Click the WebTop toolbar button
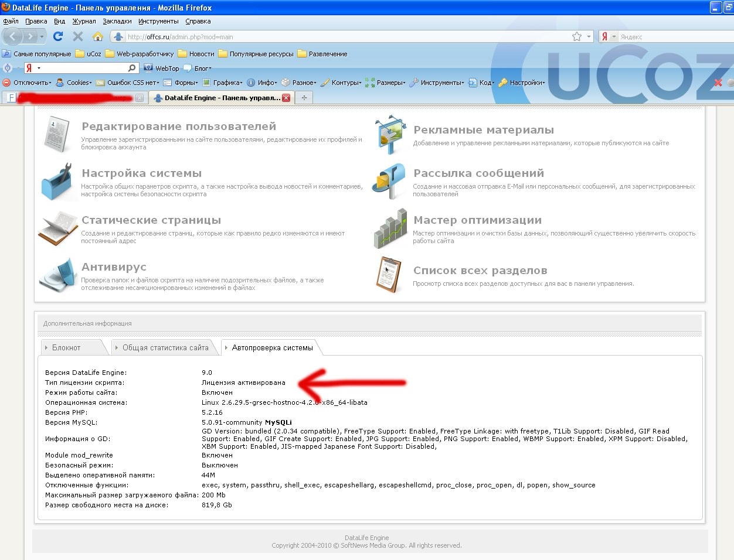Image resolution: width=734 pixels, height=560 pixels. (x=162, y=68)
